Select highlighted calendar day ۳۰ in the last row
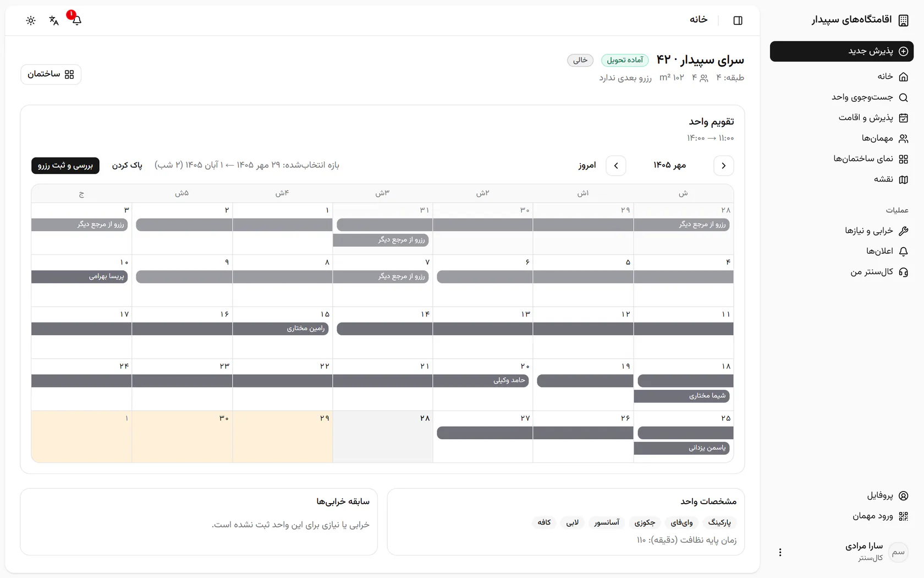Screen dimensions: 924x578 click(182, 437)
